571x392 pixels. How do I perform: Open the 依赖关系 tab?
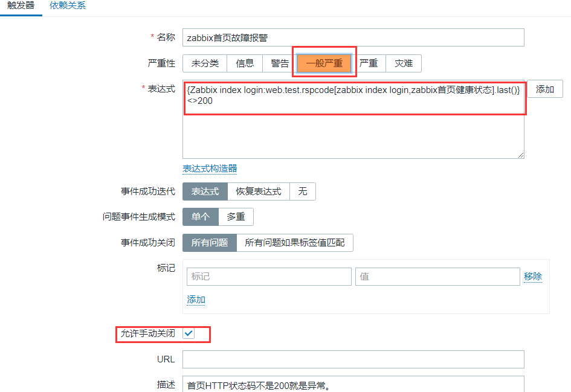pos(67,6)
